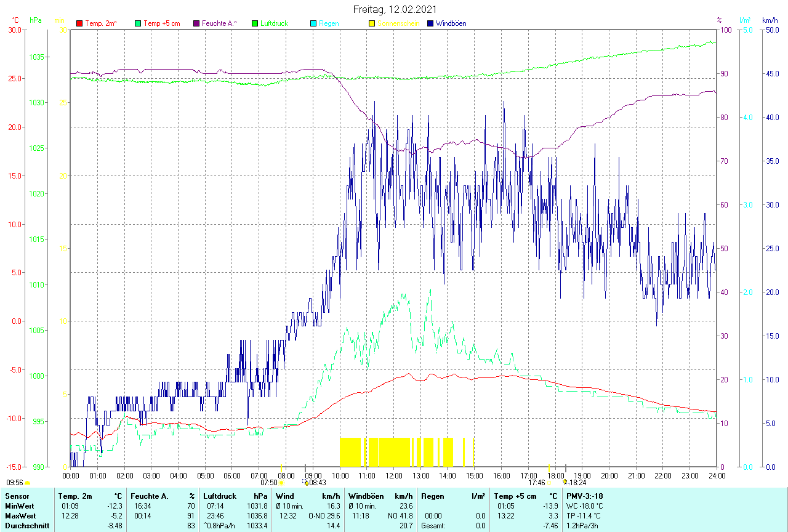Click the average temperature value -8.48

tap(115, 526)
